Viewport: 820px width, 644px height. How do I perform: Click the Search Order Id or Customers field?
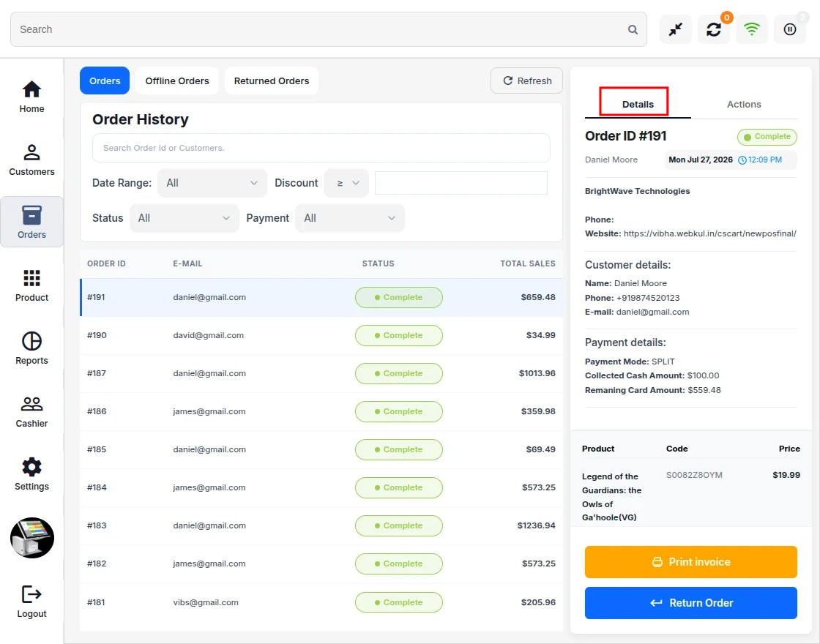321,148
